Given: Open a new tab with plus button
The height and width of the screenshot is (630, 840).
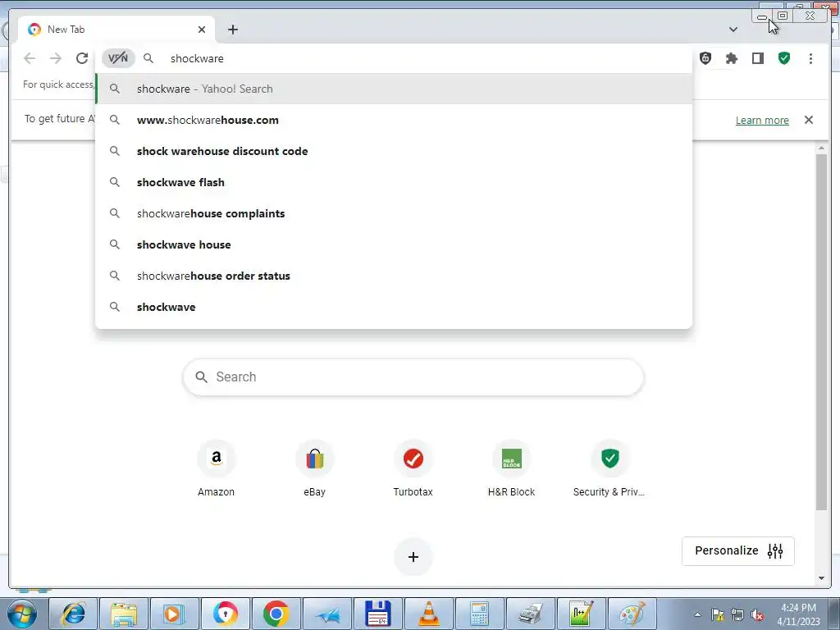Looking at the screenshot, I should pyautogui.click(x=232, y=30).
